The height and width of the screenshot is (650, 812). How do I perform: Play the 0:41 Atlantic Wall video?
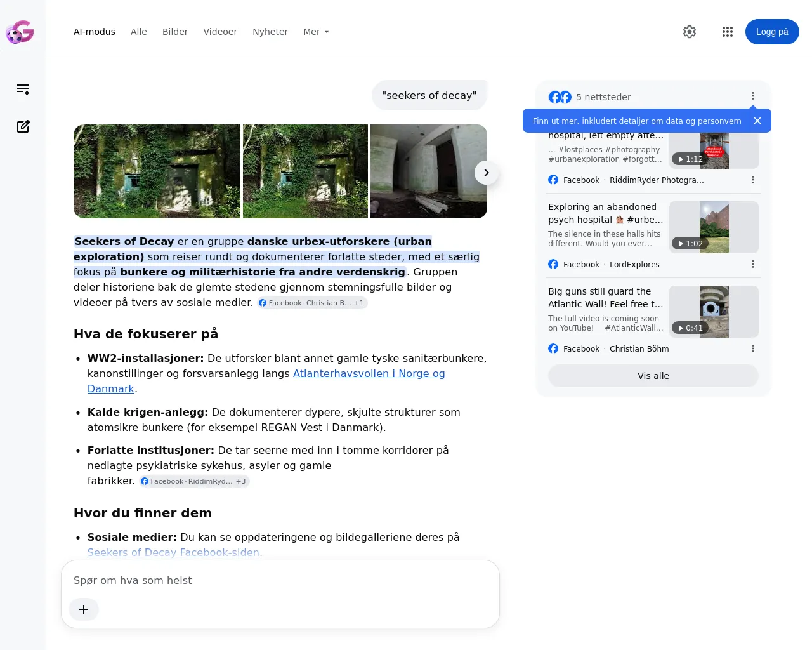click(x=714, y=312)
